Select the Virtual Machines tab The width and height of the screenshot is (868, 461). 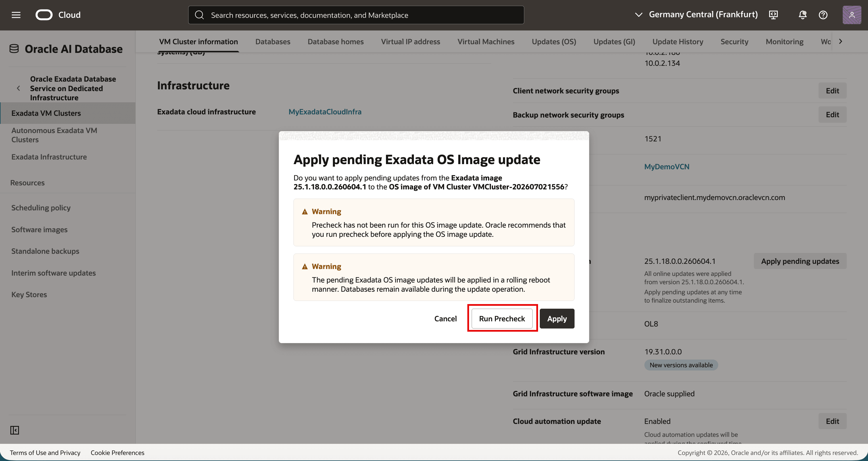486,41
